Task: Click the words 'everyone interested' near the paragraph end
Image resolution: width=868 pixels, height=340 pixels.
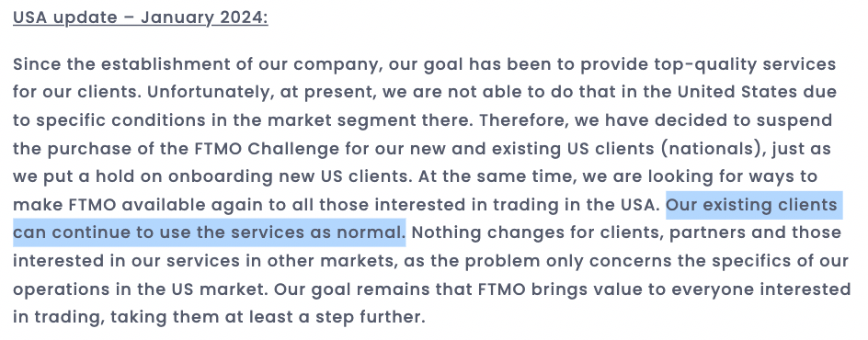Action: tap(760, 289)
